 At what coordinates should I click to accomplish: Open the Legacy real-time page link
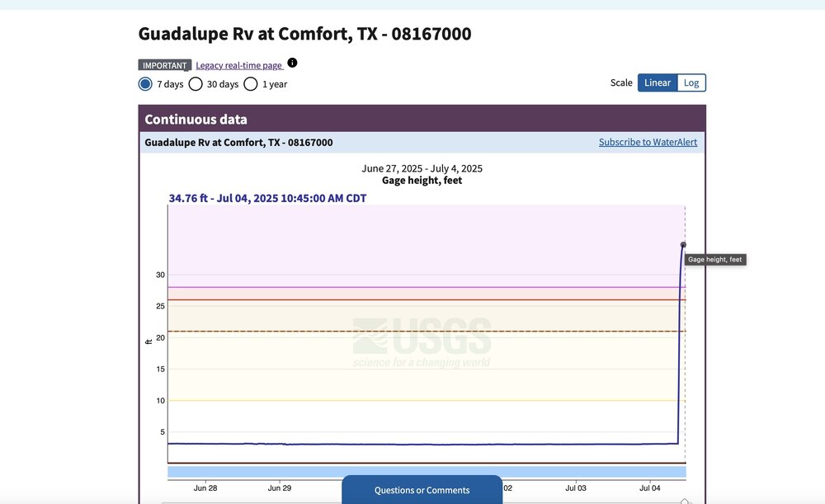239,65
